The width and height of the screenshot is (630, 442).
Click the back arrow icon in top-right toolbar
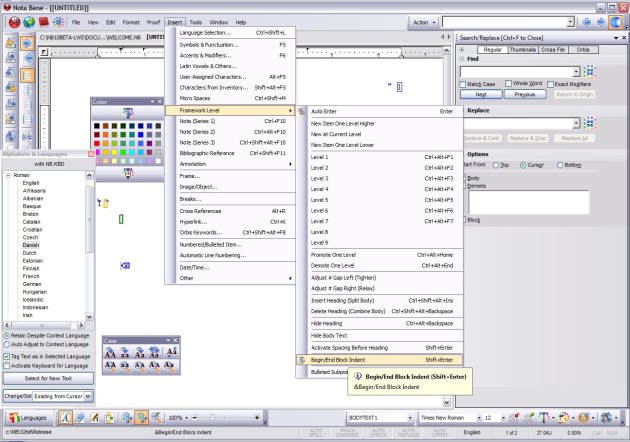587,22
